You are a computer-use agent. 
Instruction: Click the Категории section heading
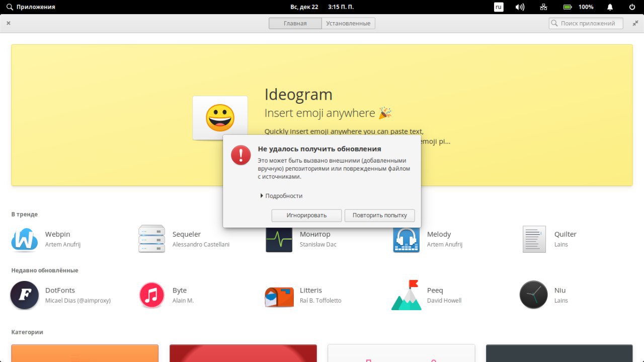(27, 332)
